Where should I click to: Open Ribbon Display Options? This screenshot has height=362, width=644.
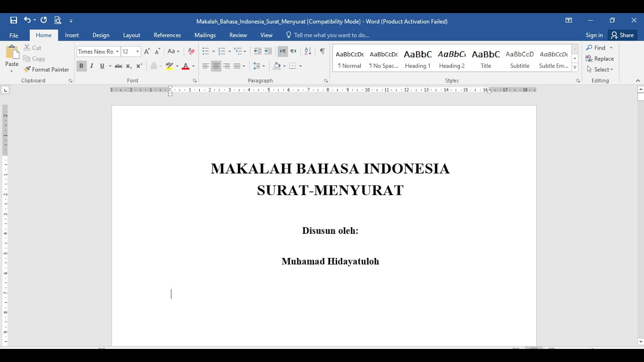[x=569, y=21]
